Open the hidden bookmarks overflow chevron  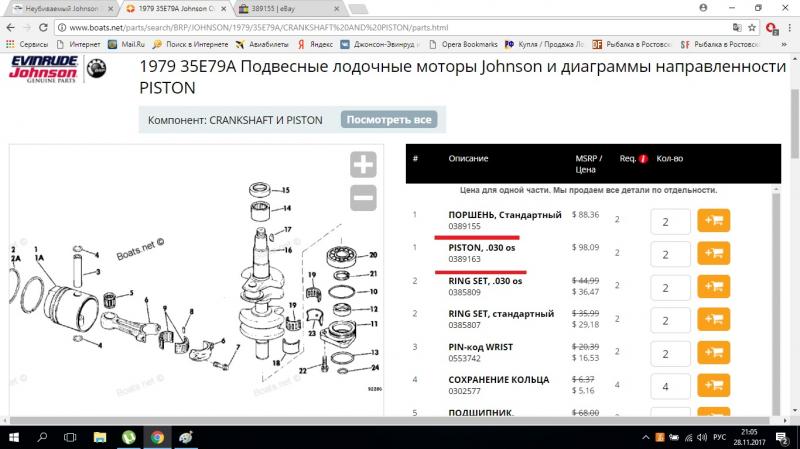point(790,44)
